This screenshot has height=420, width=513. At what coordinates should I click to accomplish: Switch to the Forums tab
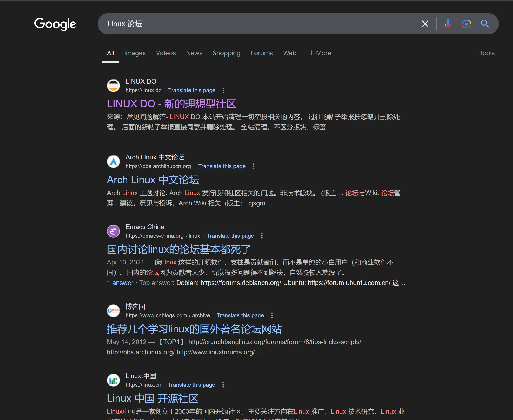click(262, 53)
